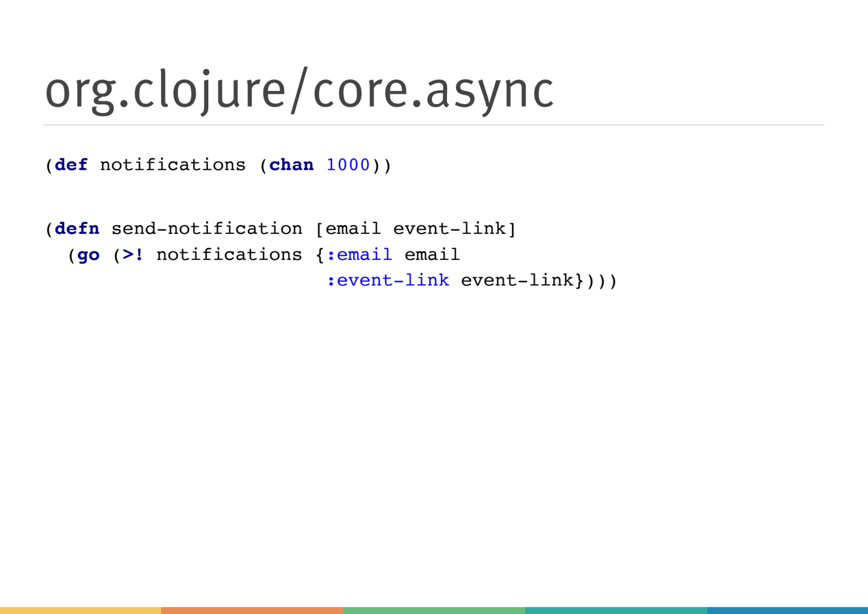
Task: Click the slide title 'org.clojure/core.async'
Action: pos(299,91)
